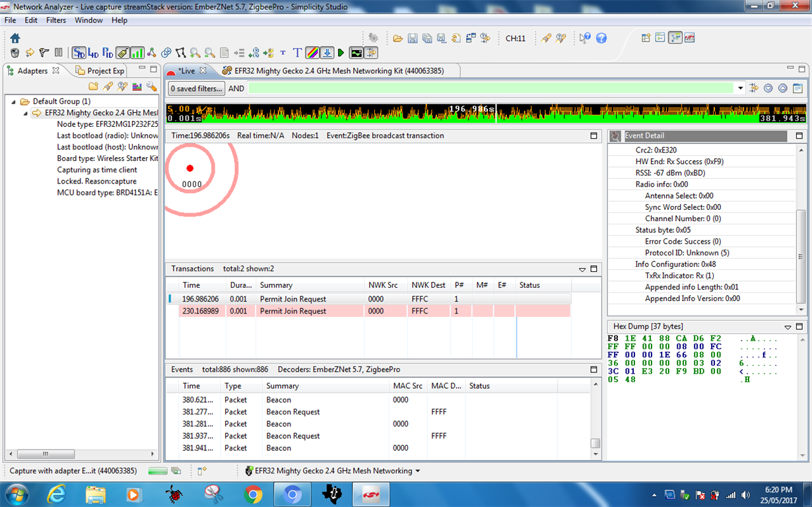Toggle the green signal bars button

pos(137,53)
